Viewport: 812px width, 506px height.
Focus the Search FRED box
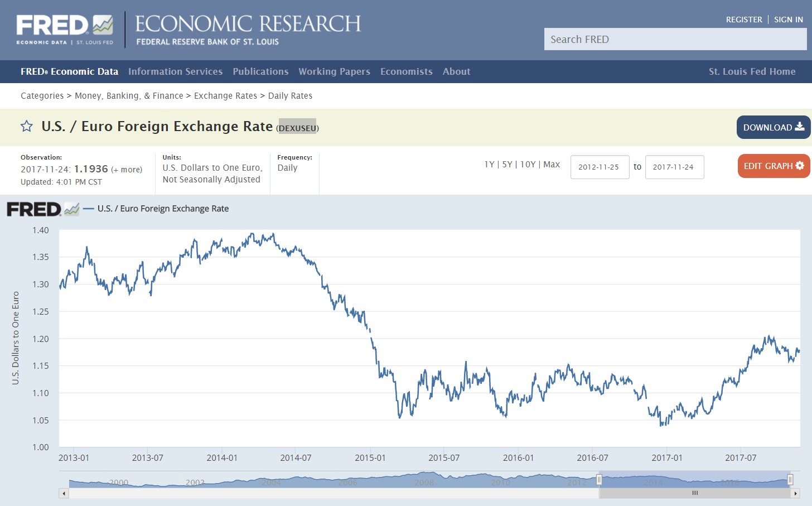(x=675, y=40)
